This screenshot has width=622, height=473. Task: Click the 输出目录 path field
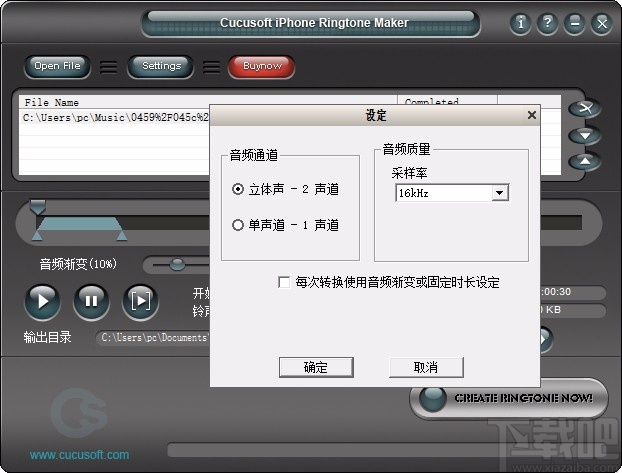[x=153, y=338]
